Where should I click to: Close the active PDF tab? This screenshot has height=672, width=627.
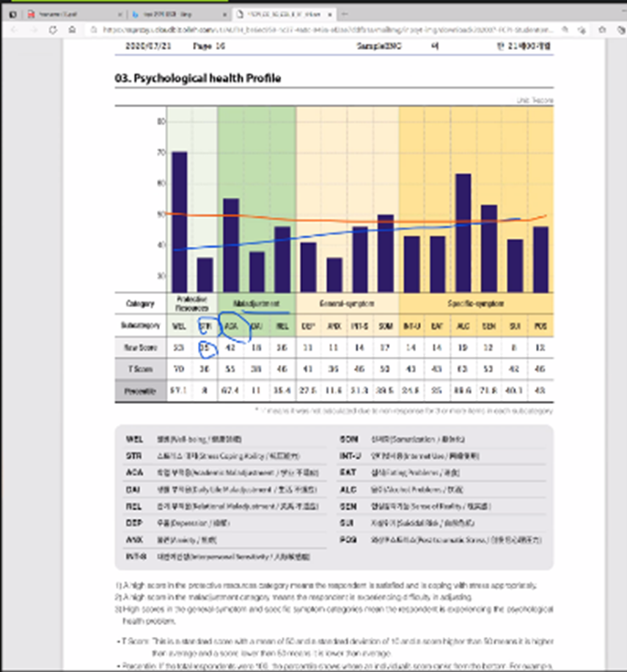[x=329, y=15]
